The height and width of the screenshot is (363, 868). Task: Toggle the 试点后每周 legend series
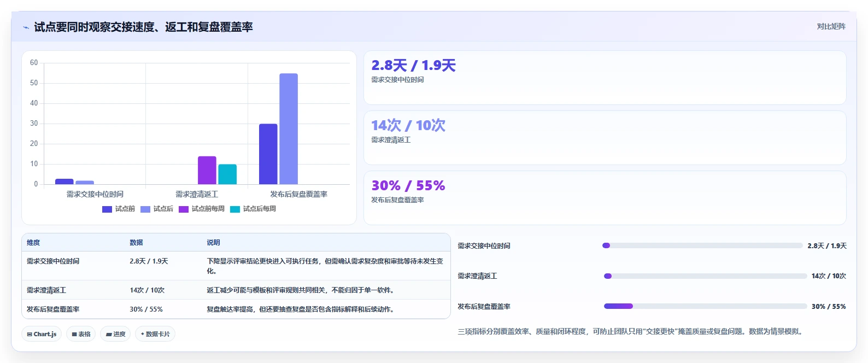[253, 209]
